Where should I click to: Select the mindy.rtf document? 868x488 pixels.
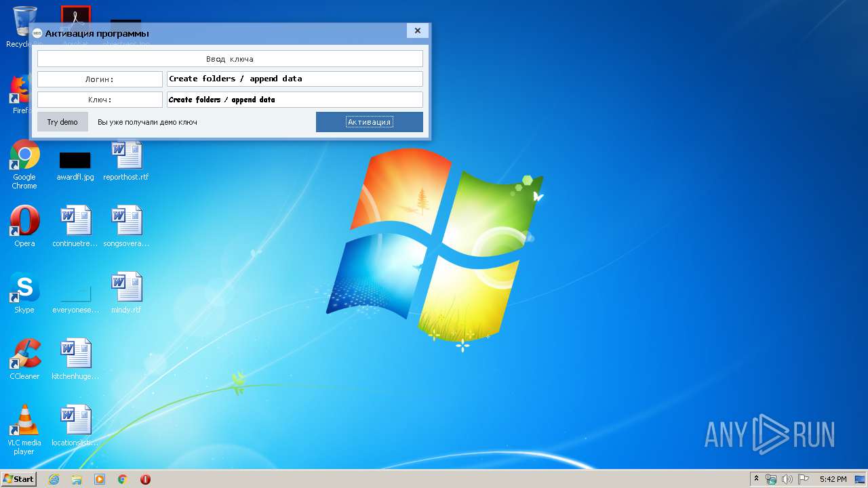(126, 293)
